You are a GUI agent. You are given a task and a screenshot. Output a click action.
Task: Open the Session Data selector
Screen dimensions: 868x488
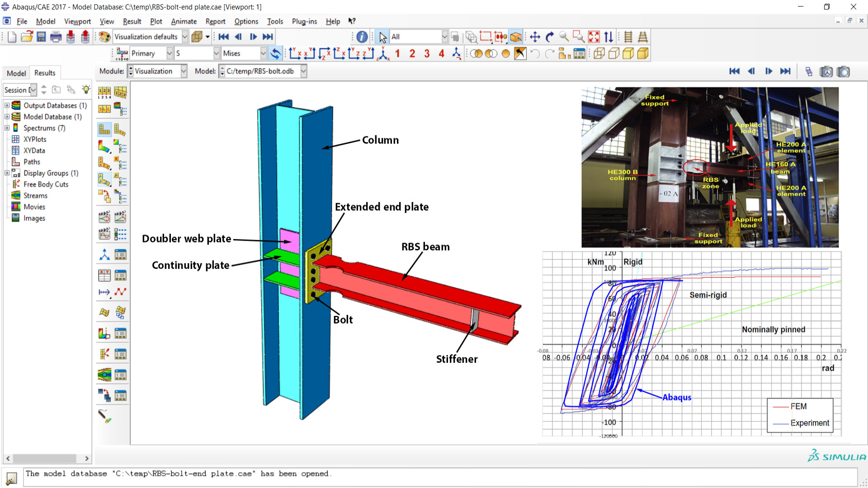tap(20, 90)
